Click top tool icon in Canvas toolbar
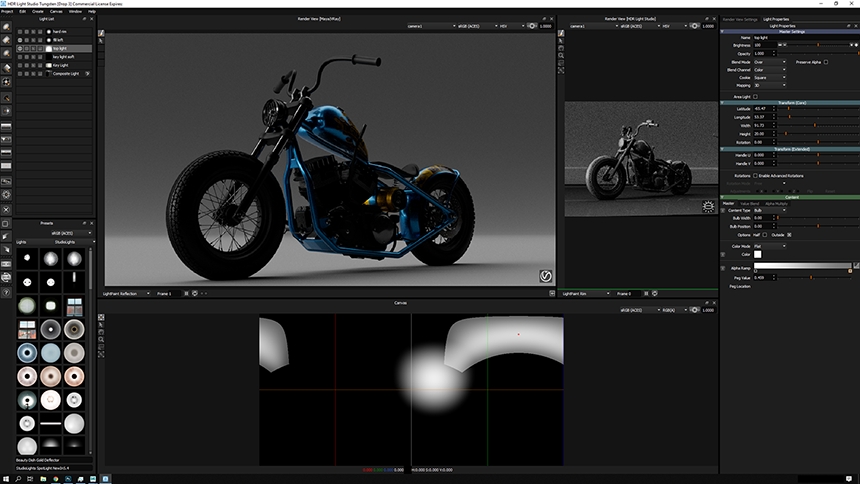This screenshot has width=860, height=484. 101,317
